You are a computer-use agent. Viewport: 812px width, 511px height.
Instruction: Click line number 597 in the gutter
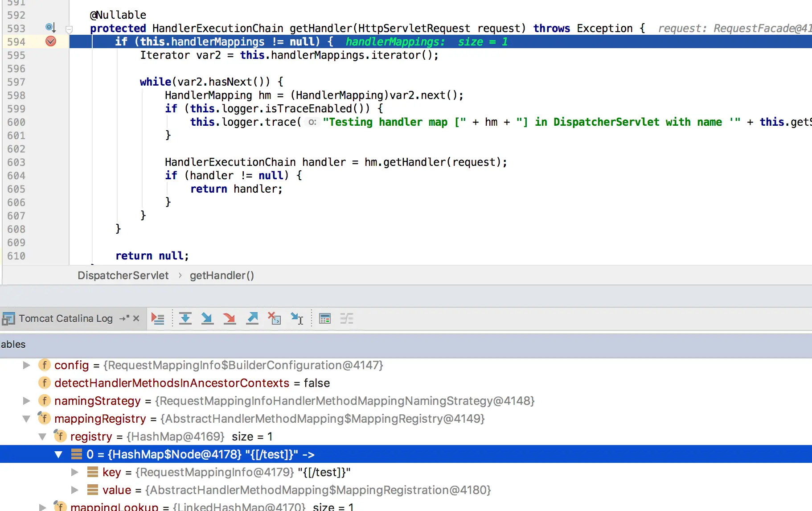[16, 82]
